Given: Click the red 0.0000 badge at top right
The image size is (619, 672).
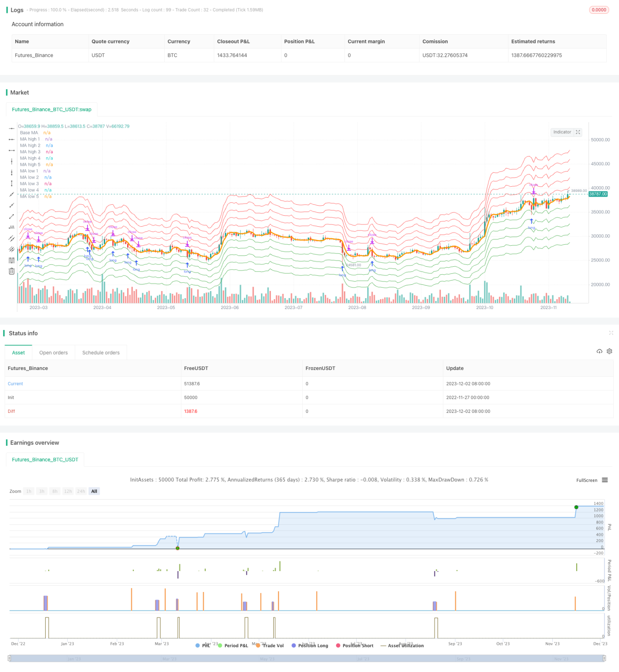Looking at the screenshot, I should 599,10.
